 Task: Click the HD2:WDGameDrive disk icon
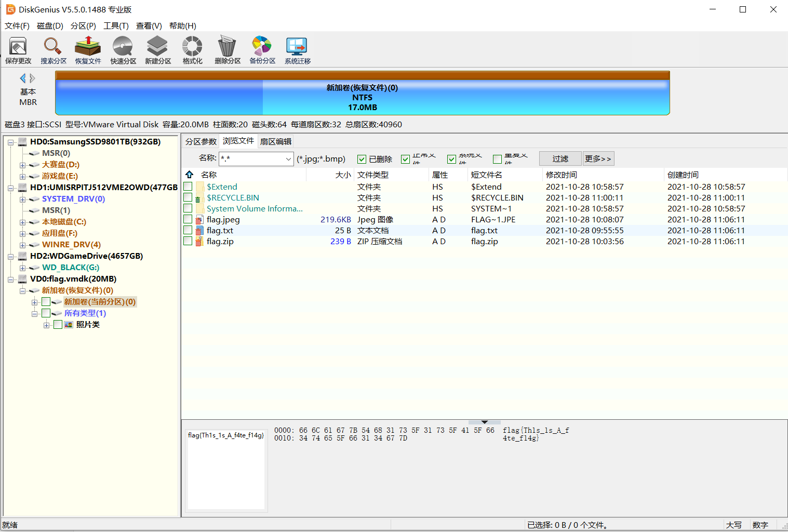22,256
